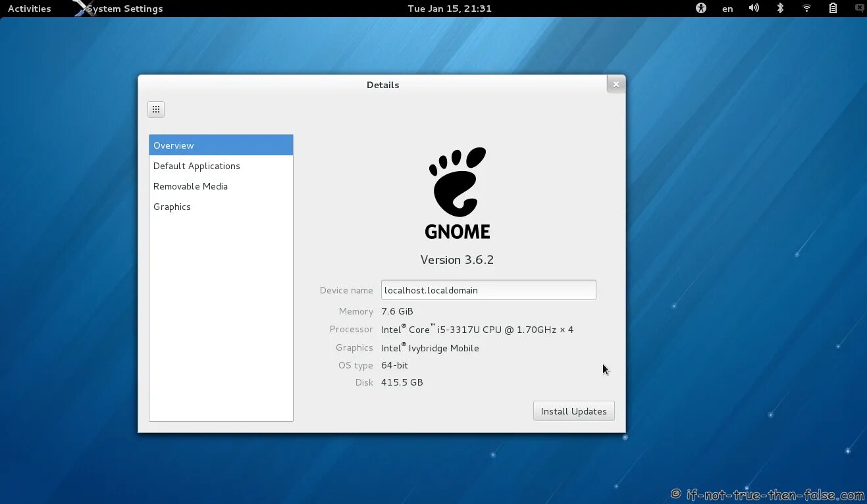
Task: Click the 'Memory' label
Action: pyautogui.click(x=356, y=311)
